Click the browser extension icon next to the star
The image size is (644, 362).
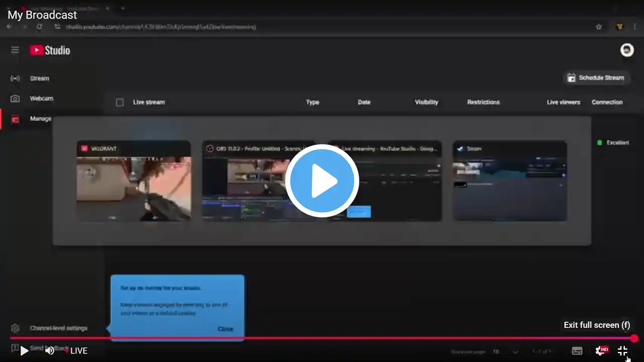tap(620, 27)
